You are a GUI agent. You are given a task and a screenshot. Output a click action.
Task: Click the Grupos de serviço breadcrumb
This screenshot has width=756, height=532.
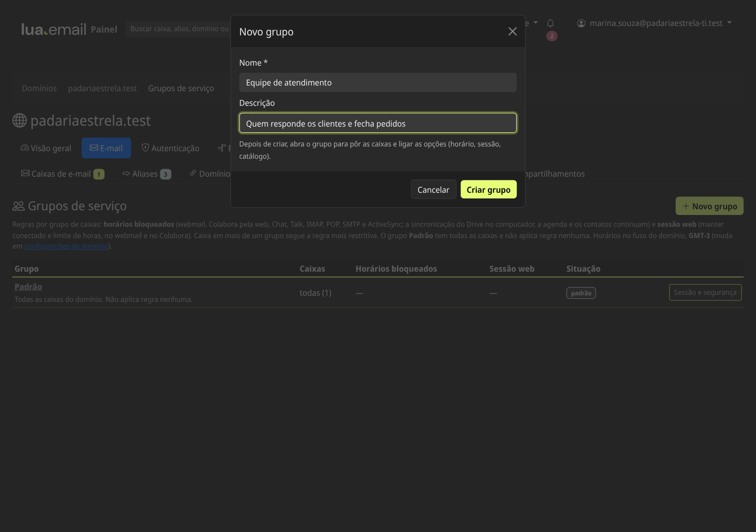(x=181, y=88)
